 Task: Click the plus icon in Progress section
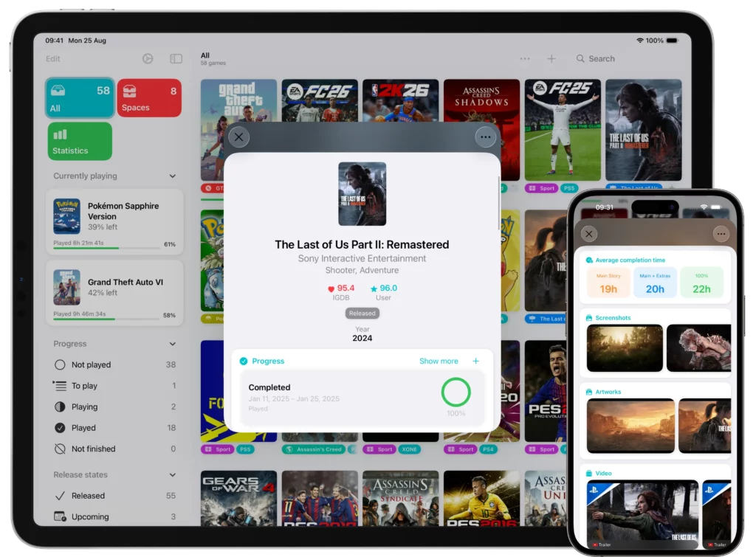[475, 361]
